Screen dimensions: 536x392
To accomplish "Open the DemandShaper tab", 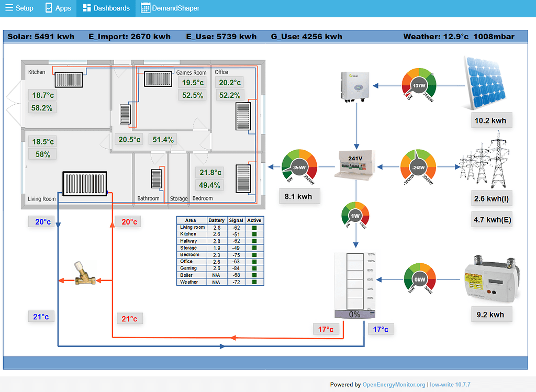I will (x=169, y=8).
